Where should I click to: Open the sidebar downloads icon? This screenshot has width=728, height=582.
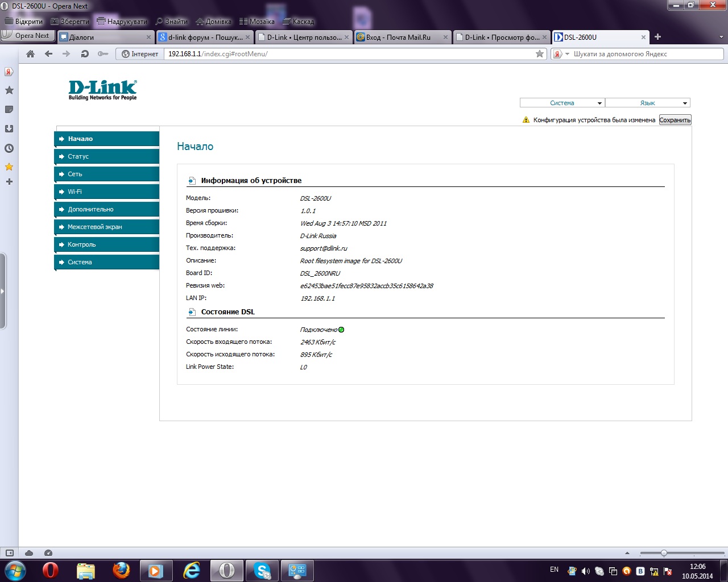[x=9, y=129]
